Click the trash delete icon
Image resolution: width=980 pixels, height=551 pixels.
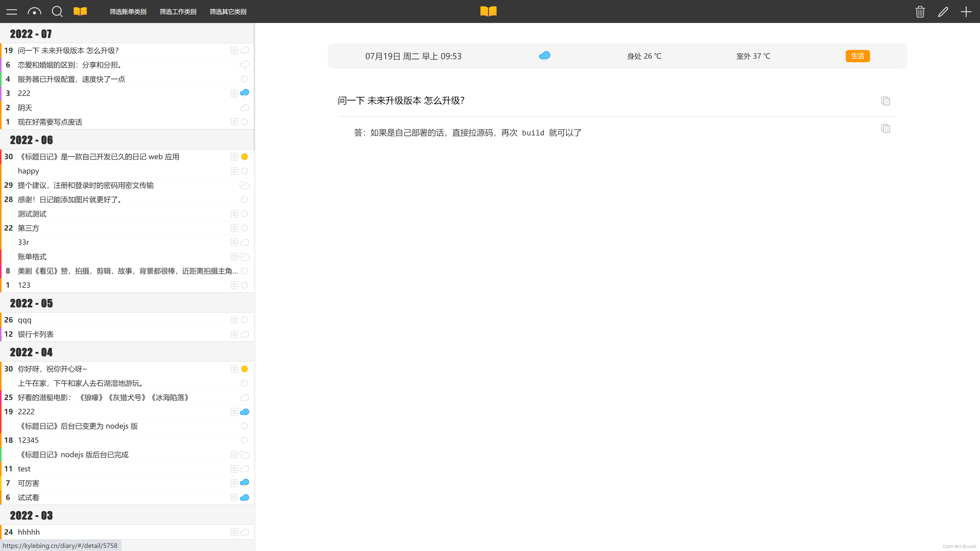(x=920, y=12)
